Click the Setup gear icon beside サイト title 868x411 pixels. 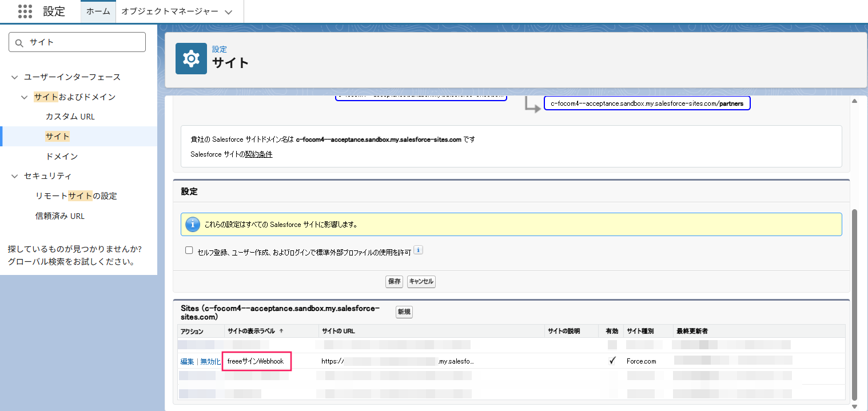point(191,58)
